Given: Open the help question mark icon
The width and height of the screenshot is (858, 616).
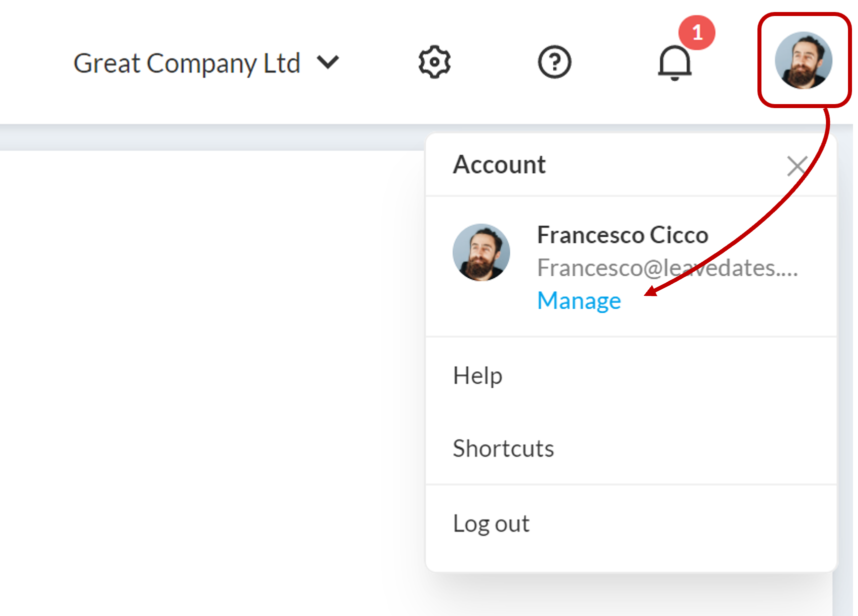Looking at the screenshot, I should [x=554, y=62].
